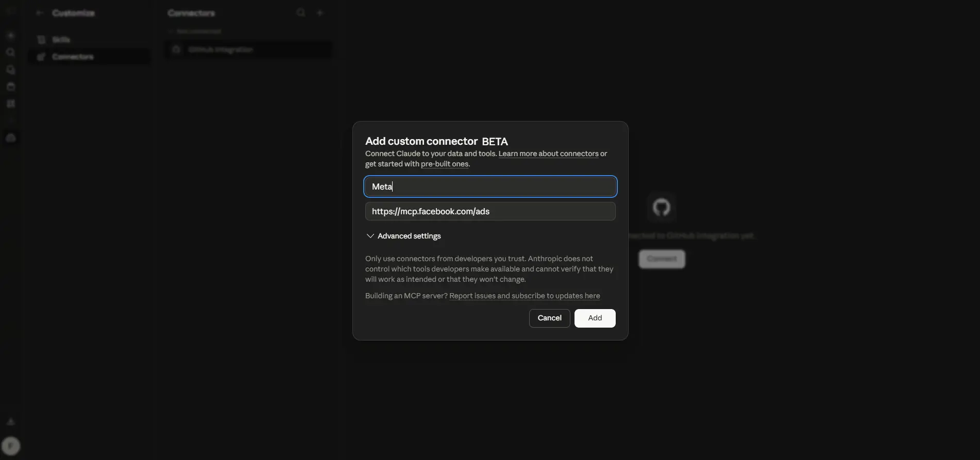Viewport: 980px width, 460px height.
Task: Click the server URL field with mcp.facebook.com/ads
Action: tap(490, 211)
